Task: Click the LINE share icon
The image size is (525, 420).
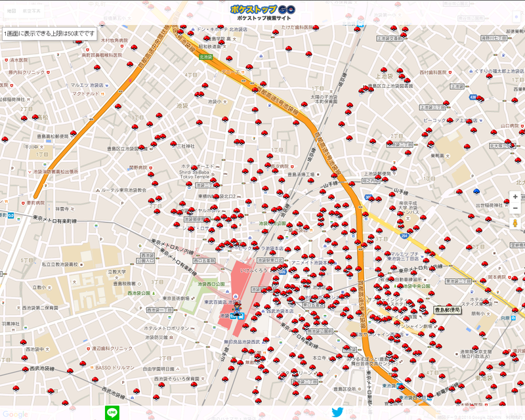Action: tap(112, 412)
